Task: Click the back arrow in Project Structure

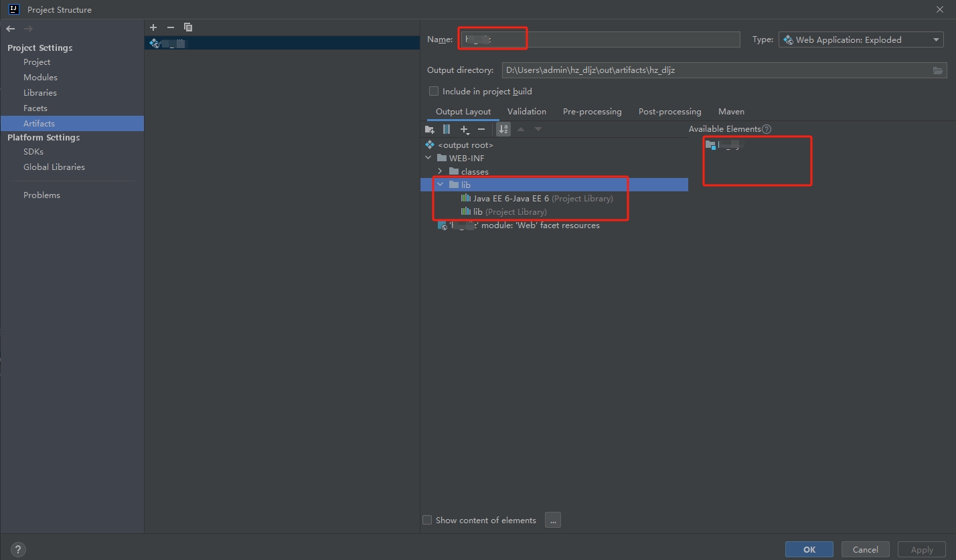Action: 11,29
